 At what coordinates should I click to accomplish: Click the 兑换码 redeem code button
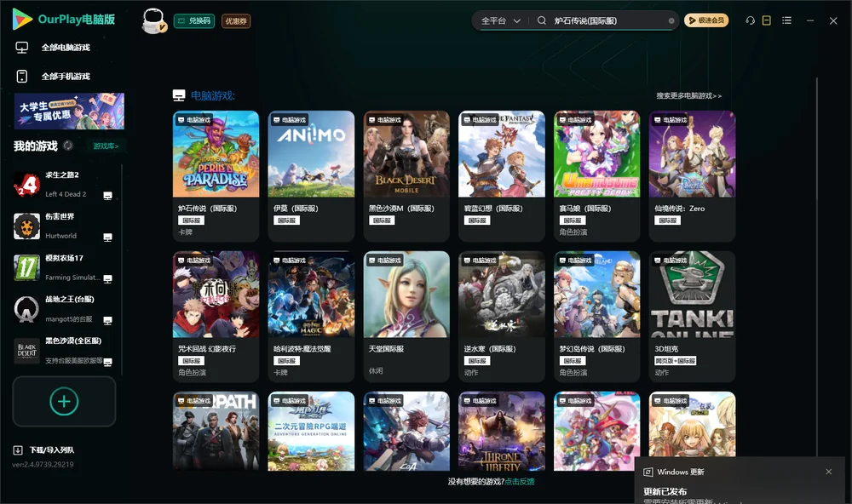click(194, 21)
